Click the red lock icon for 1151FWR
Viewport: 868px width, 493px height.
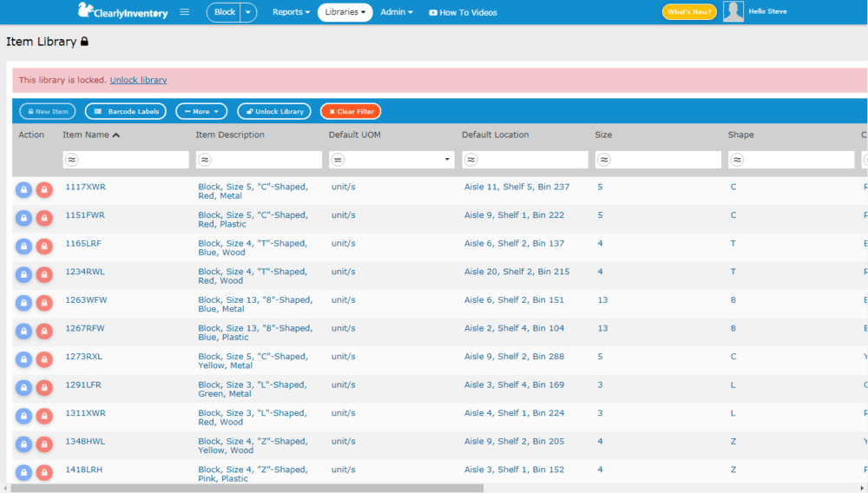tap(44, 218)
